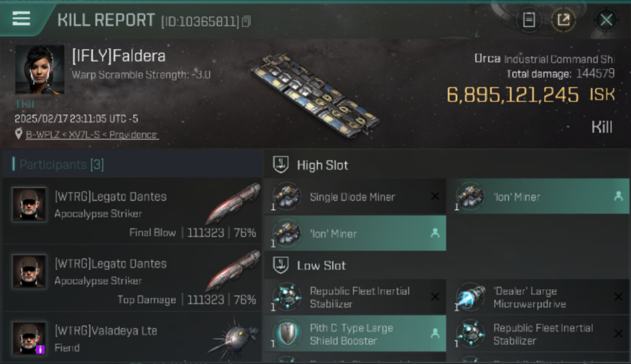Copy the kill report ID
Image resolution: width=631 pixels, height=364 pixels.
246,21
